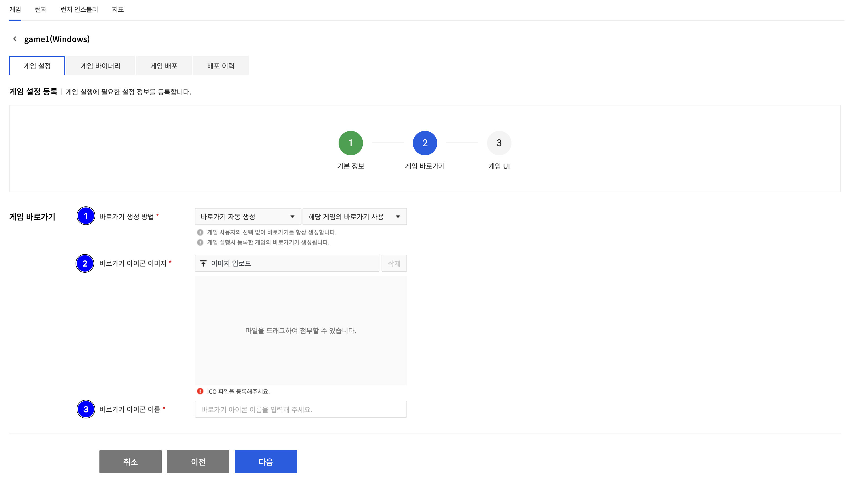Open the 런처 인스톨러 top menu

pyautogui.click(x=79, y=10)
